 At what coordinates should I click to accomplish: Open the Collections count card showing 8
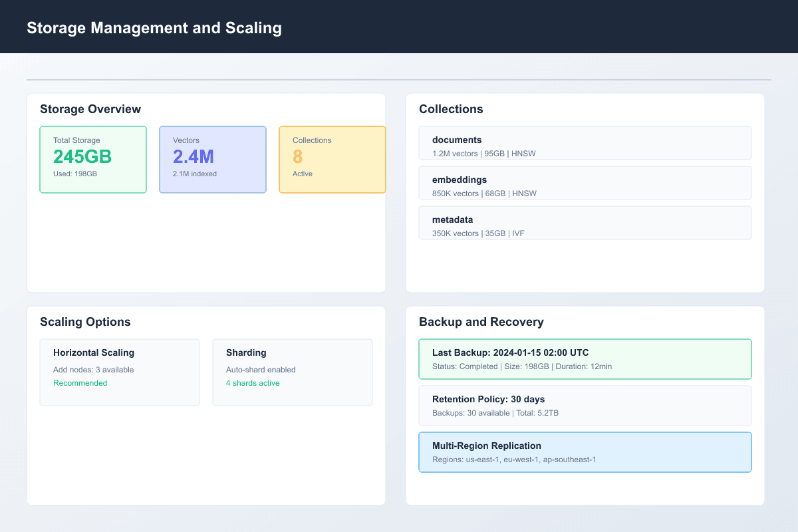pos(332,160)
